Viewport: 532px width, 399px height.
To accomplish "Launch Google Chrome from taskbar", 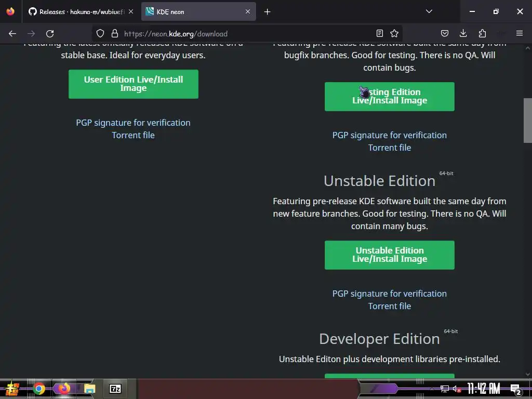I will click(38, 389).
